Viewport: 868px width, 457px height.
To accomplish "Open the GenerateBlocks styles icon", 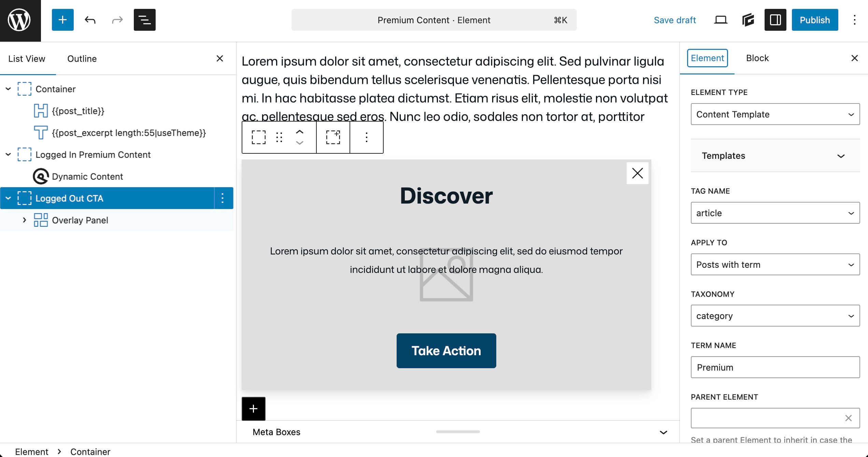I will (x=748, y=20).
